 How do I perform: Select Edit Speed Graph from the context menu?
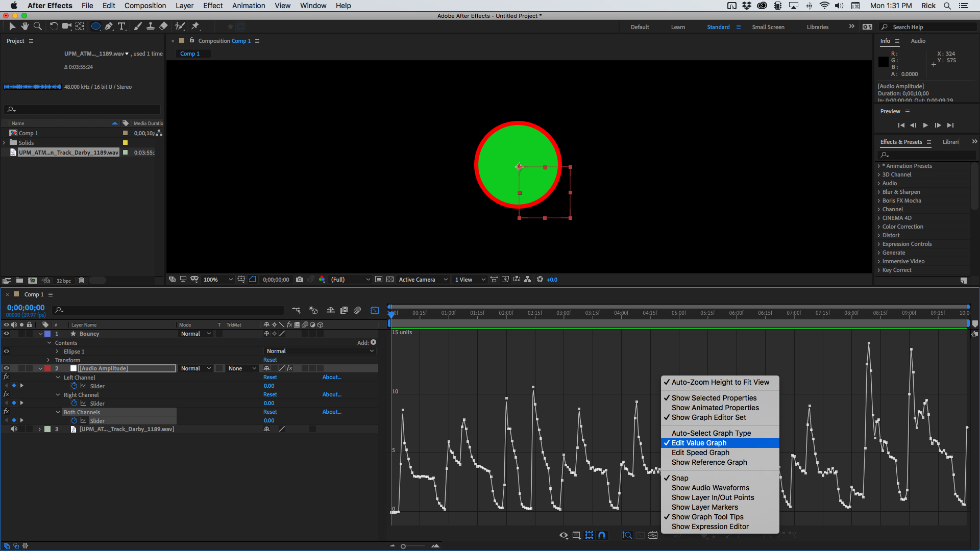[x=700, y=452]
